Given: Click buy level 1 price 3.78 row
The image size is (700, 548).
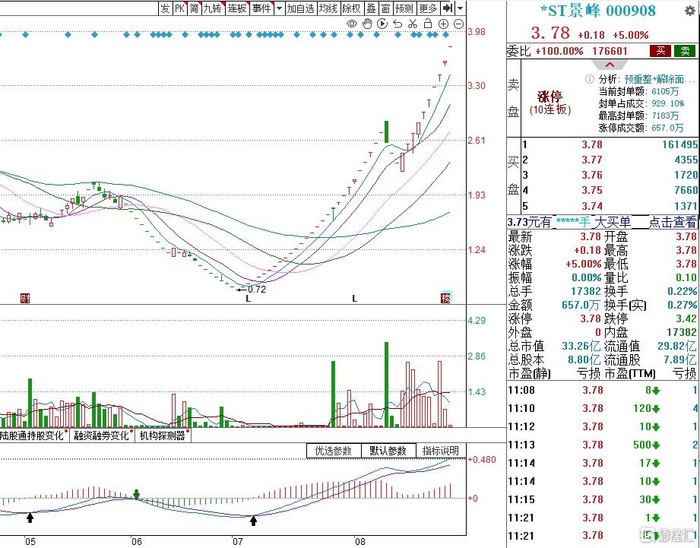Looking at the screenshot, I should point(610,145).
